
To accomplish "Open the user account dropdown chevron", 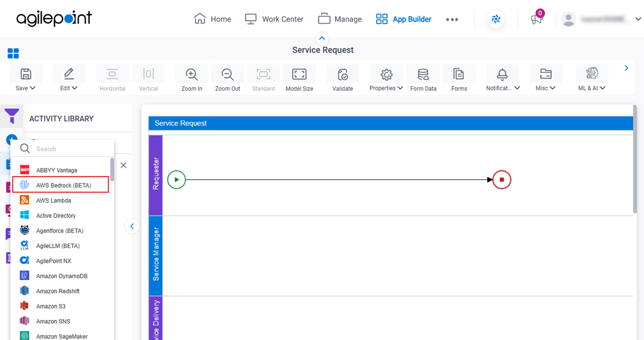I will 638,19.
